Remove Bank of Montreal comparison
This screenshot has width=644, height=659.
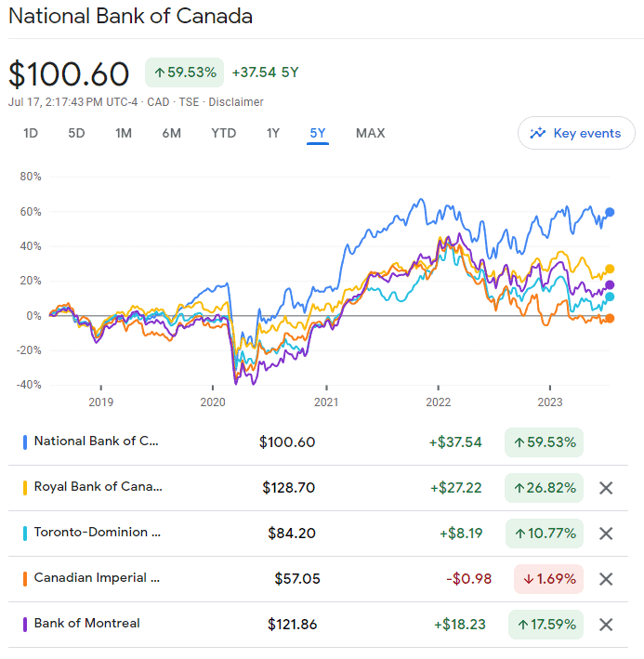[606, 625]
